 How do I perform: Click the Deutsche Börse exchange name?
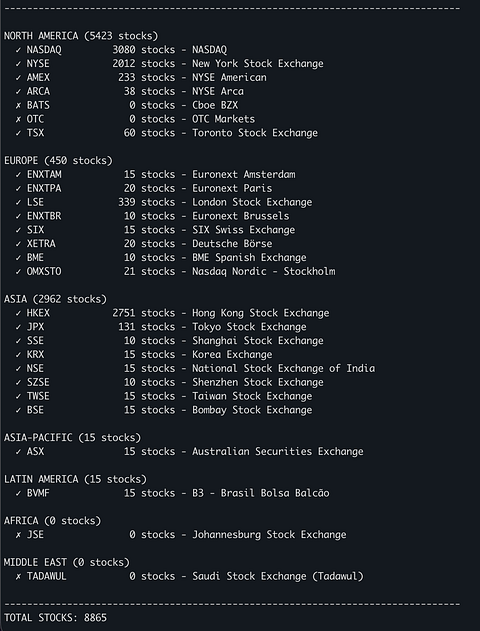(x=232, y=244)
